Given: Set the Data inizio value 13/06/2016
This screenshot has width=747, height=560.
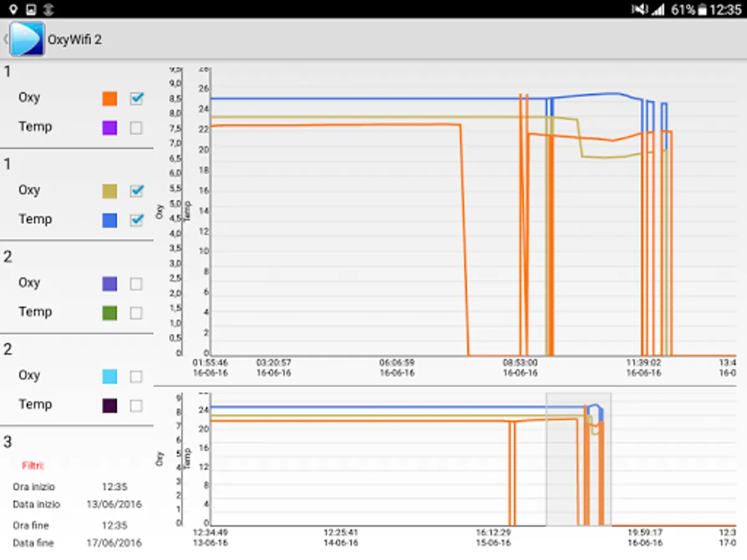Looking at the screenshot, I should [114, 504].
